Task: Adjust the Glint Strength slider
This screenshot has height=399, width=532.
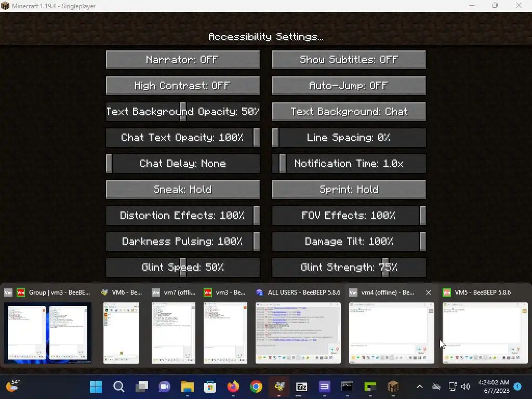Action: tap(349, 268)
